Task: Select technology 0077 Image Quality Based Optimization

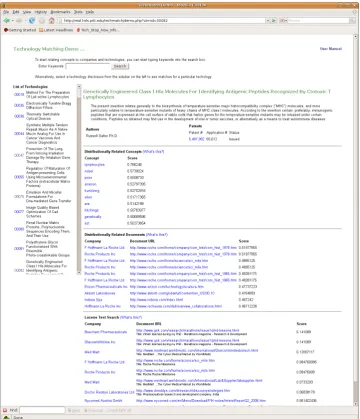Action: [19, 212]
